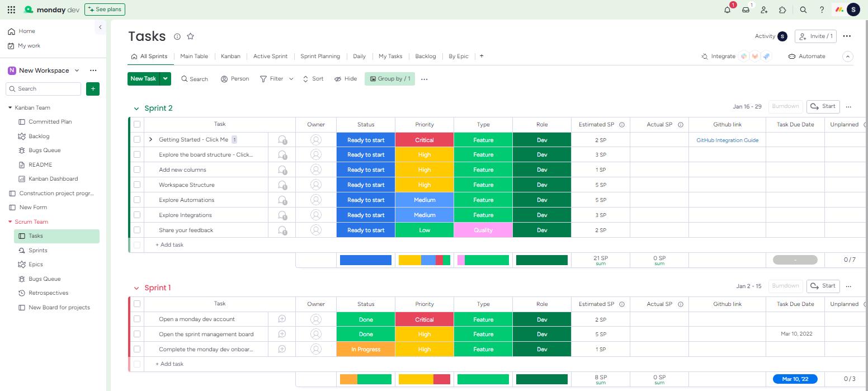This screenshot has width=868, height=391.
Task: Open the help question mark icon
Action: pyautogui.click(x=822, y=10)
